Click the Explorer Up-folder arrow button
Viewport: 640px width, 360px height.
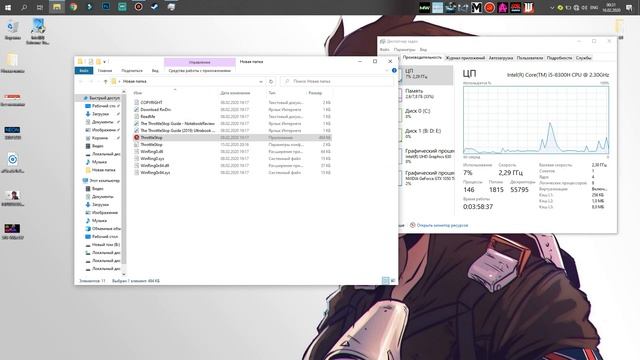(x=105, y=82)
